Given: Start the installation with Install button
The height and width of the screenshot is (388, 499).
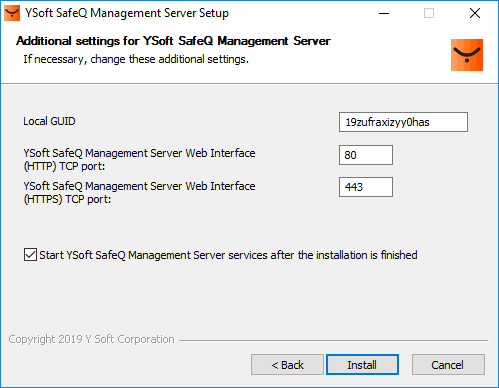Looking at the screenshot, I should pos(362,365).
